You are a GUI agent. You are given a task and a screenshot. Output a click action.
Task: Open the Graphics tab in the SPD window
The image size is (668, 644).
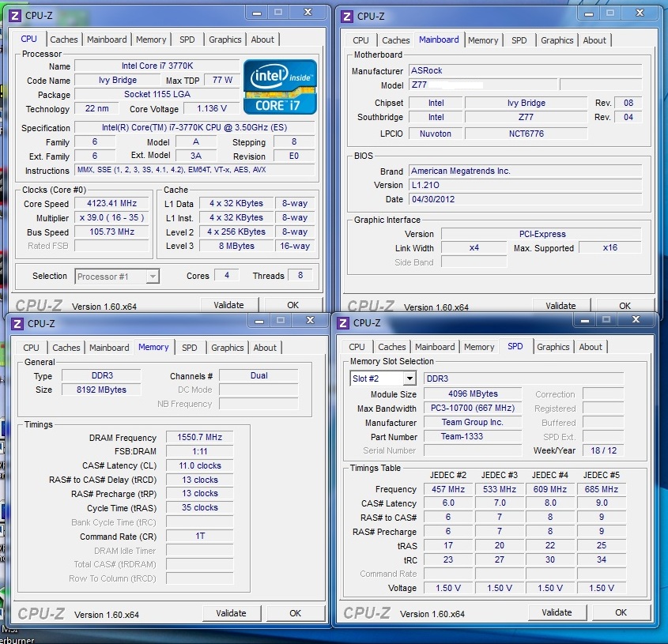[x=553, y=347]
